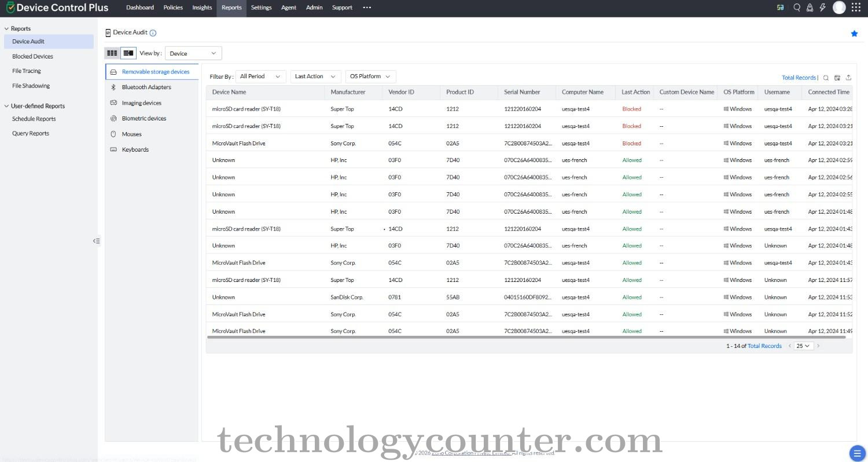Click the 55AB product ID cell
The height and width of the screenshot is (462, 868).
pos(453,298)
